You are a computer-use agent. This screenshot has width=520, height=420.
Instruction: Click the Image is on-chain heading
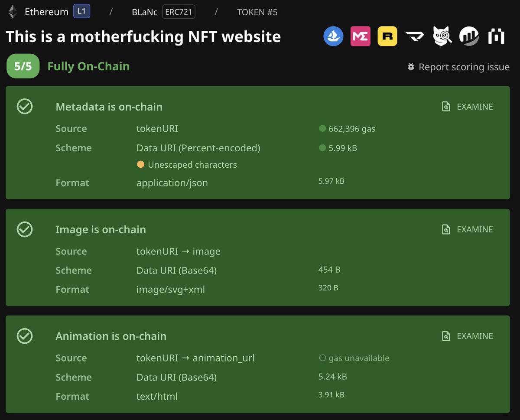coord(101,229)
